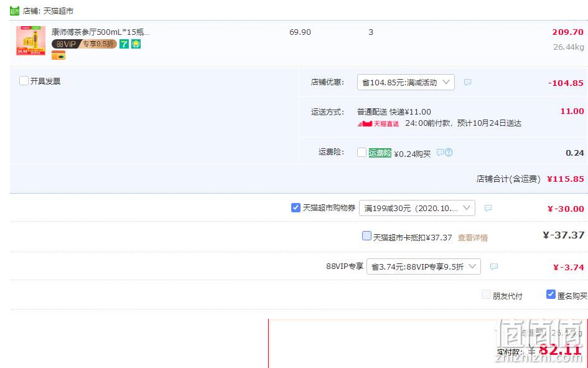588x368 pixels.
Task: Click the quantity value 3
Action: [370, 32]
